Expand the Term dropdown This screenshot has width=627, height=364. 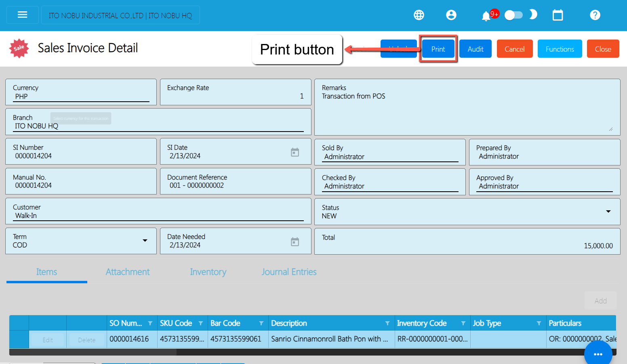145,241
